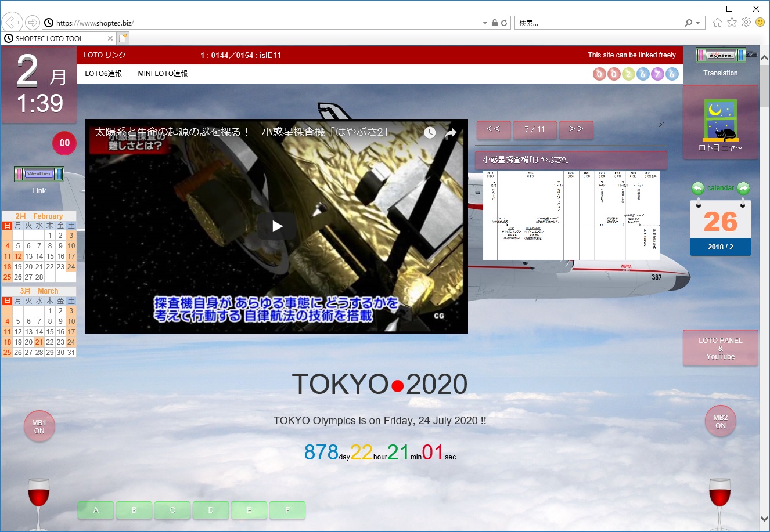
Task: Toggle the MB1 ON round button
Action: [x=39, y=426]
